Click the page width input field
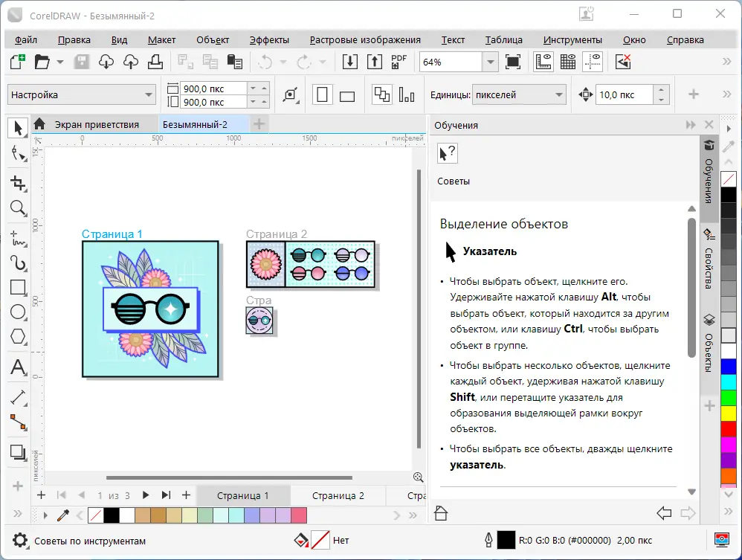Viewport: 742px width, 560px height. tap(213, 88)
